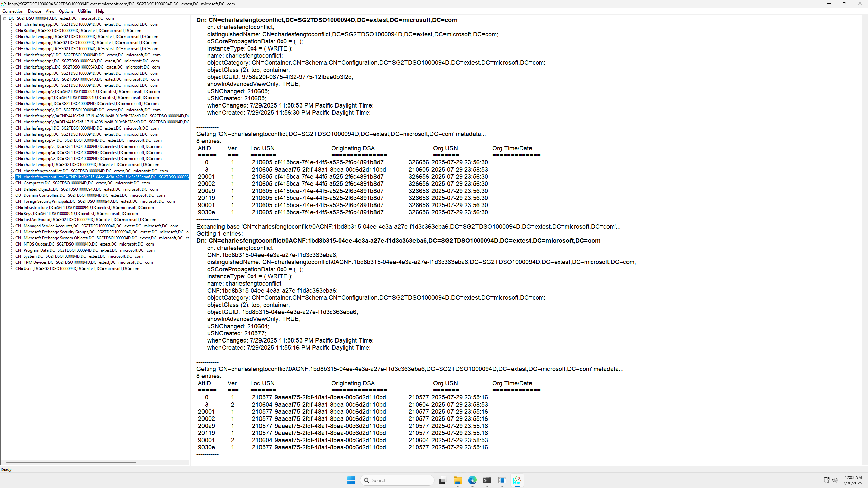
Task: Open the Browse menu
Action: click(x=35, y=11)
